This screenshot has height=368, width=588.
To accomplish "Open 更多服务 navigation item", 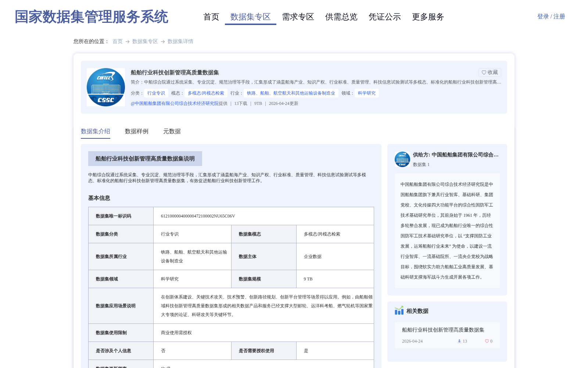I will tap(428, 17).
